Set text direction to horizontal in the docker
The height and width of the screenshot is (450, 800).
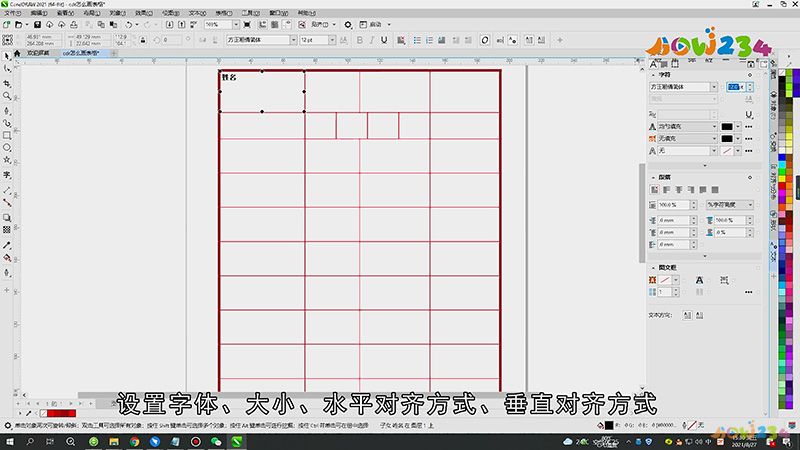[x=687, y=315]
